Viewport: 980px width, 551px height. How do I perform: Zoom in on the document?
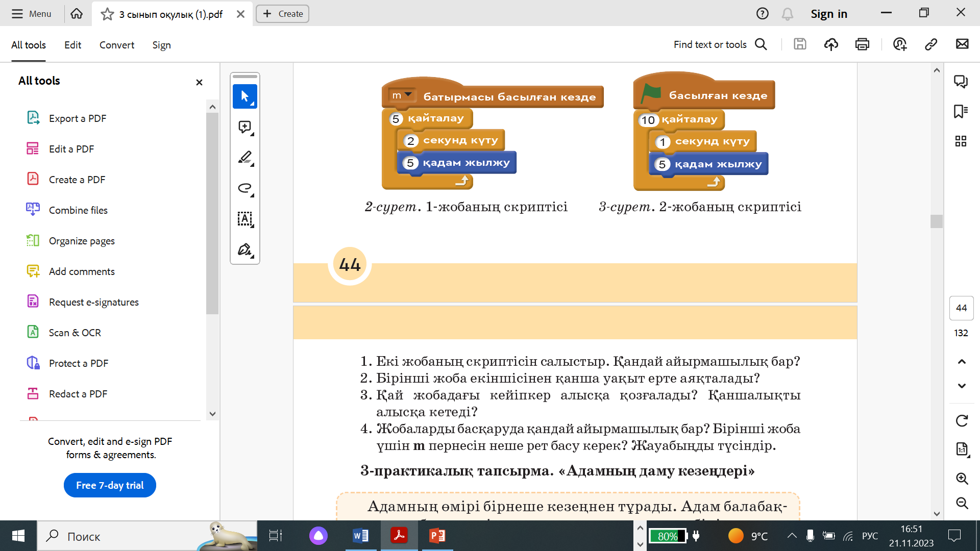point(962,479)
